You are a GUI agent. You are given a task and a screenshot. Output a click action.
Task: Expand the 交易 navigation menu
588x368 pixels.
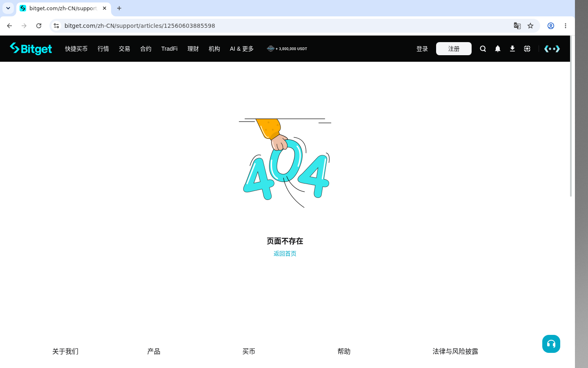[x=125, y=49]
